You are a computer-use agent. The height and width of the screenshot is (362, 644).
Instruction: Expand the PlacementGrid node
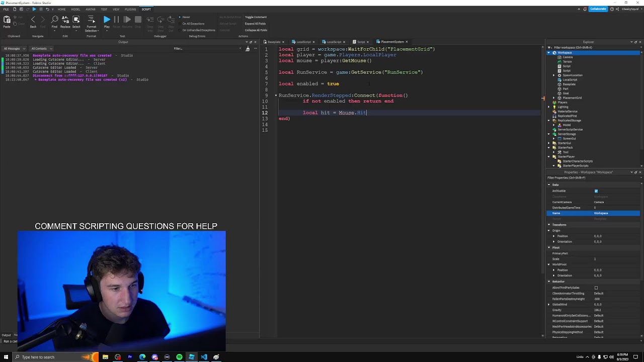[x=554, y=98]
